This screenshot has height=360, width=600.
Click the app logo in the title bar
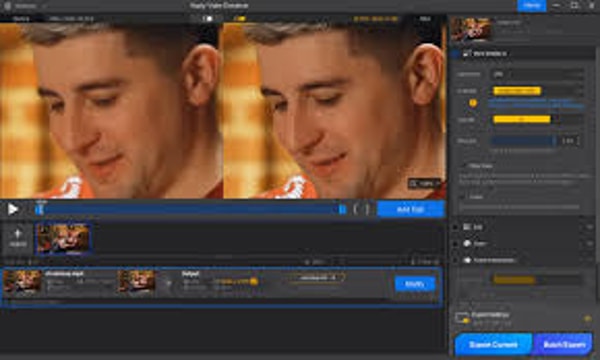7,6
